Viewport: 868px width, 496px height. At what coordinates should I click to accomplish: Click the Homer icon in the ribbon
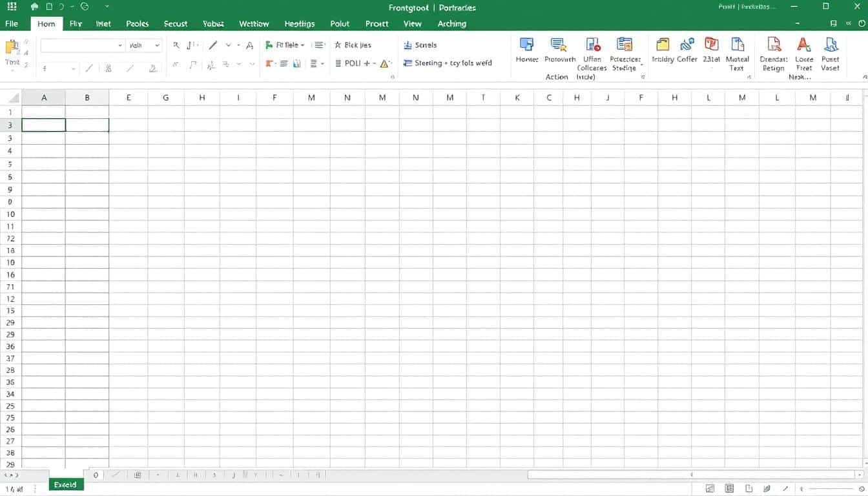(526, 45)
